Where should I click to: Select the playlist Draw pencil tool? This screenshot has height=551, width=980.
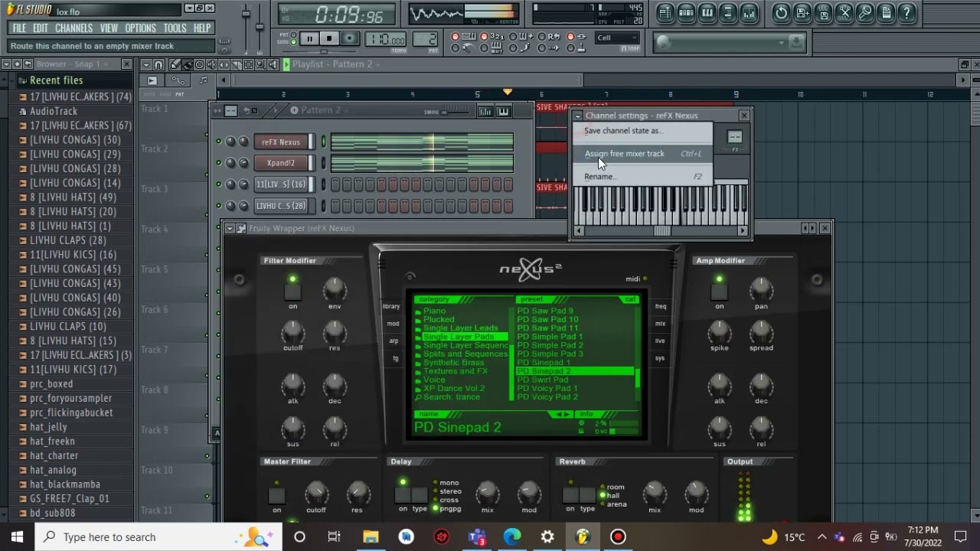tap(175, 64)
